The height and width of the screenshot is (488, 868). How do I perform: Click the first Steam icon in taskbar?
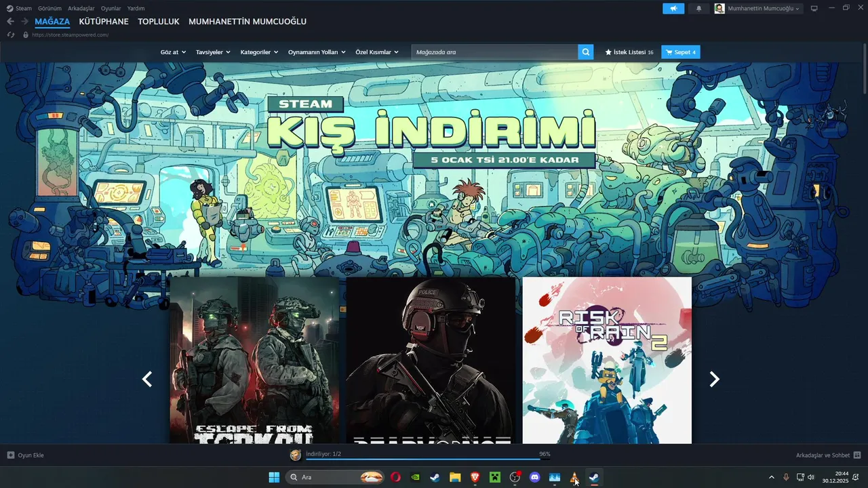click(x=435, y=477)
